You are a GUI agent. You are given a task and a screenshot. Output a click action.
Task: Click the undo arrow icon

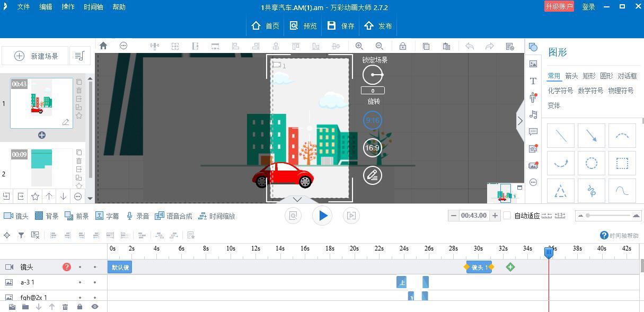tap(469, 46)
